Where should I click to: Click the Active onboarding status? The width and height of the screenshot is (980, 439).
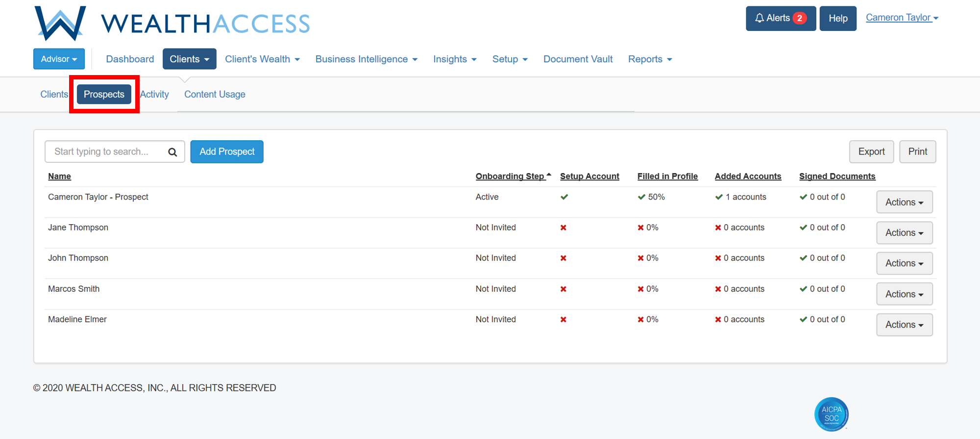tap(487, 197)
